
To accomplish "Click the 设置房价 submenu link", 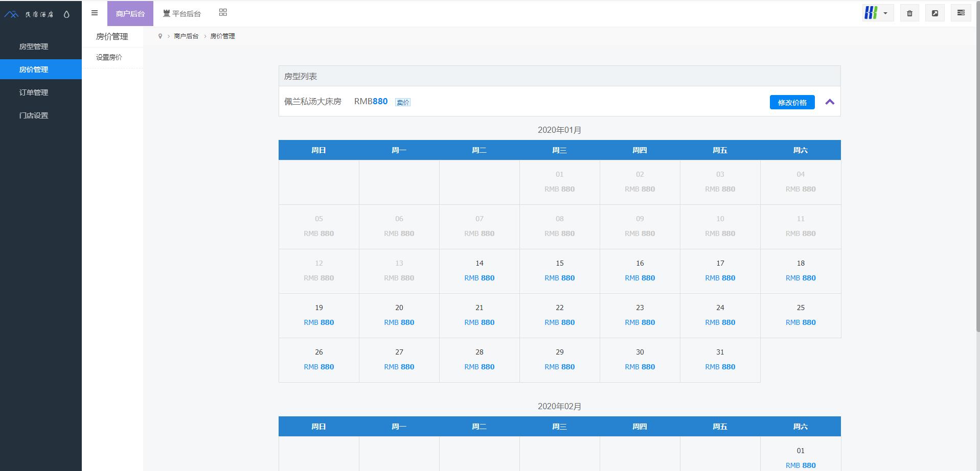I will tap(109, 57).
